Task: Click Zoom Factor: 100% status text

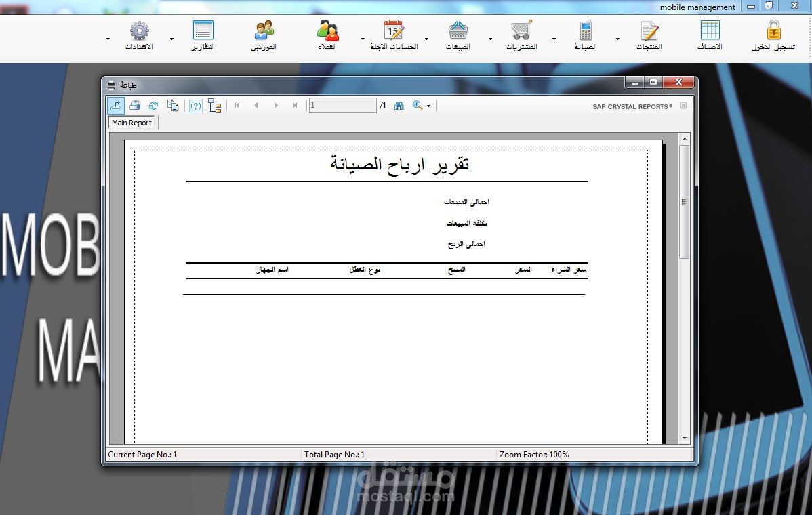Action: (534, 455)
